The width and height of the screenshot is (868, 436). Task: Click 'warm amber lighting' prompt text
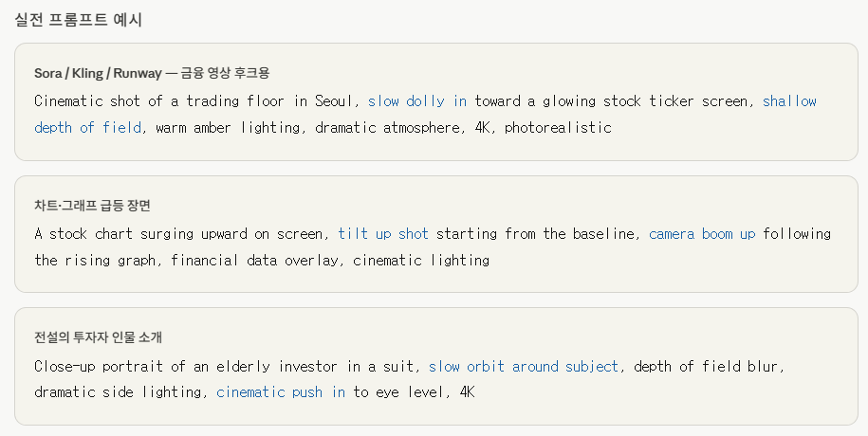click(228, 128)
